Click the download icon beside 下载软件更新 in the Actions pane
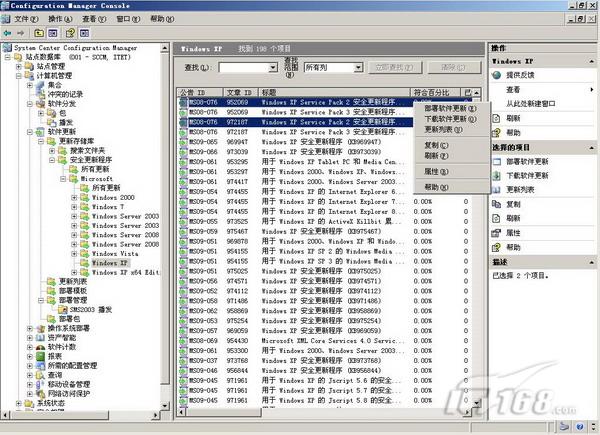 (497, 176)
